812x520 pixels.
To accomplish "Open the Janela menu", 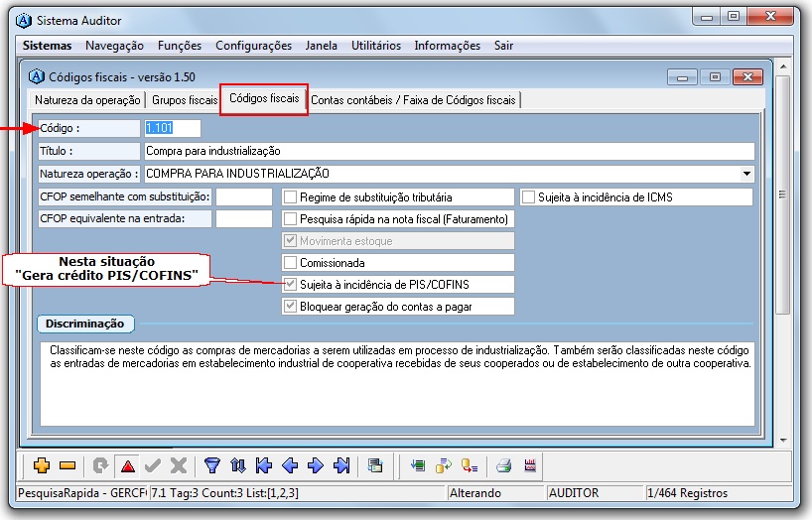I will tap(321, 46).
